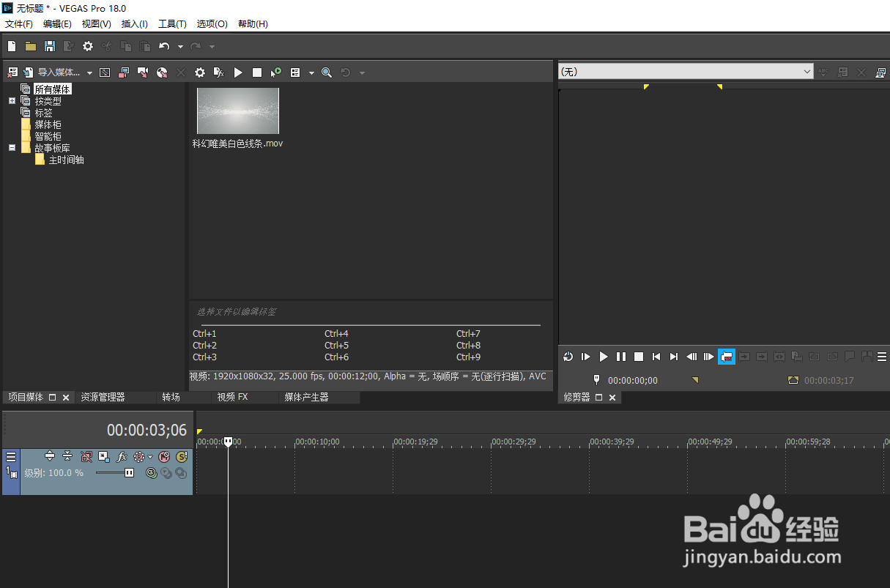The width and height of the screenshot is (890, 588).
Task: Expand the 按类型 tree node
Action: coord(12,101)
